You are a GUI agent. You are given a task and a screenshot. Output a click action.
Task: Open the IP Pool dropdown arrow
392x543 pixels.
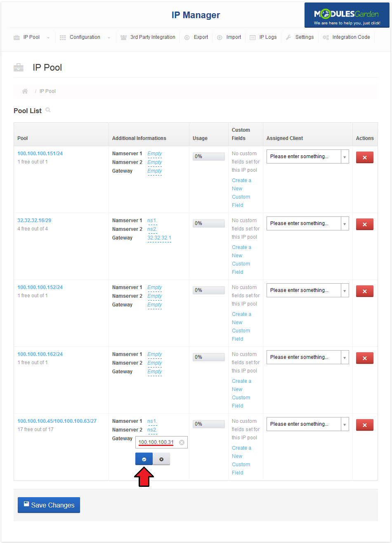(48, 38)
